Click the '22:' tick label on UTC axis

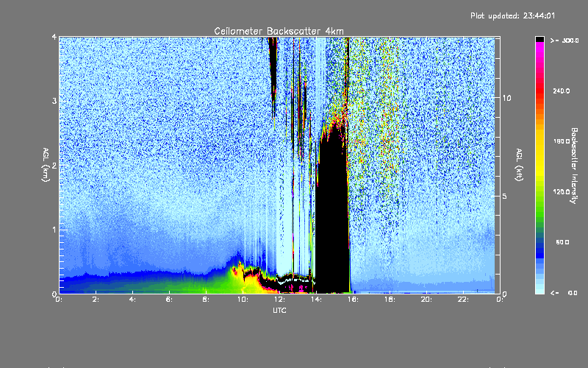coord(463,300)
